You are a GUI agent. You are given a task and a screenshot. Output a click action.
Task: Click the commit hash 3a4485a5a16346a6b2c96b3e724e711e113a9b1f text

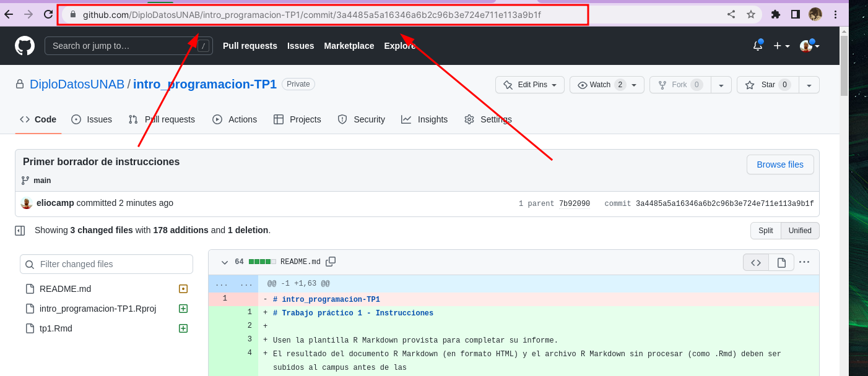(x=724, y=203)
